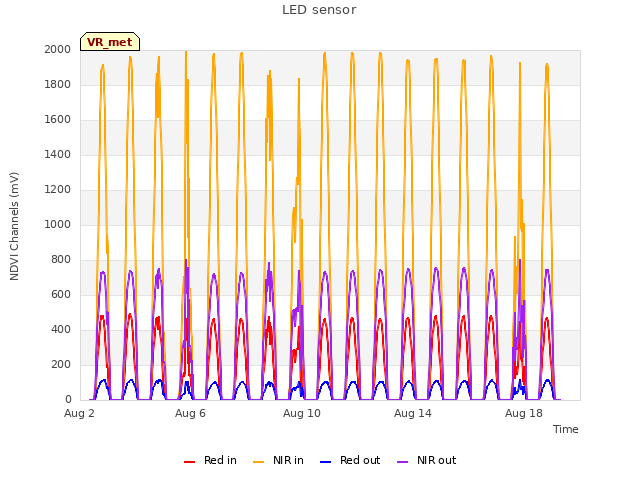
Task: Click the Time axis title
Action: click(566, 429)
